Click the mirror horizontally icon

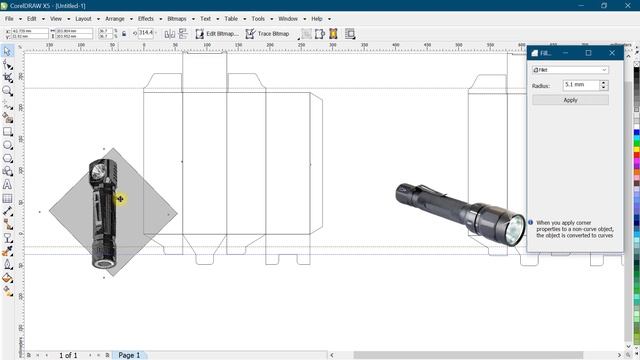coord(169,34)
